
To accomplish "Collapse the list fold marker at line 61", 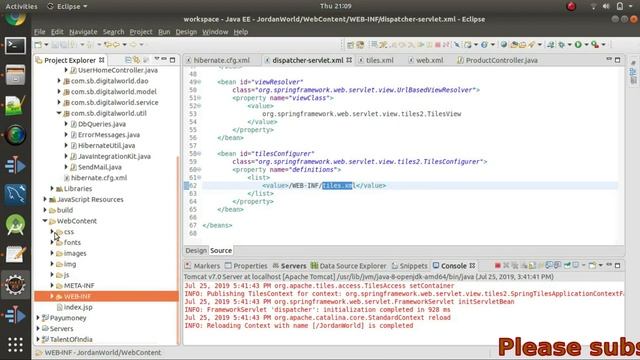I will point(199,178).
